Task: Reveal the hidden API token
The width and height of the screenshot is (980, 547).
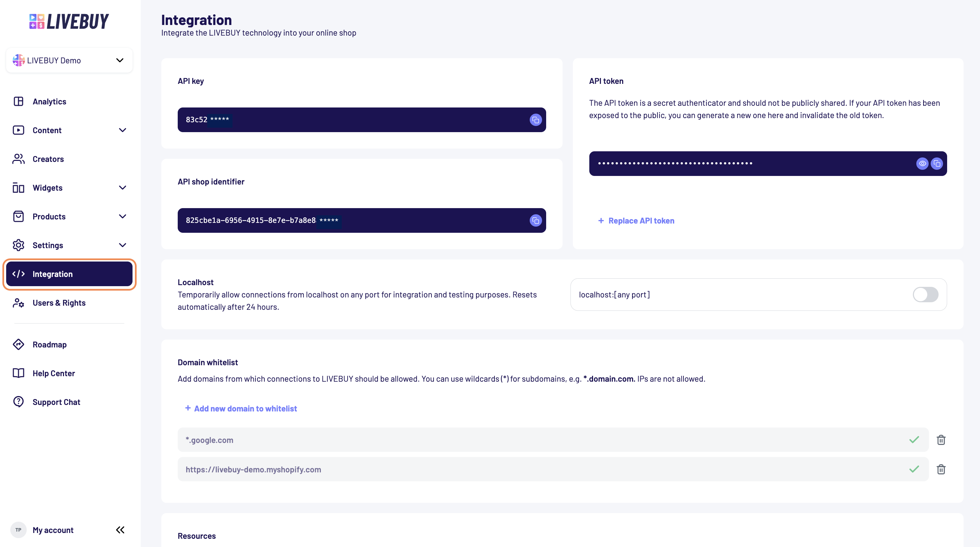Action: point(922,164)
